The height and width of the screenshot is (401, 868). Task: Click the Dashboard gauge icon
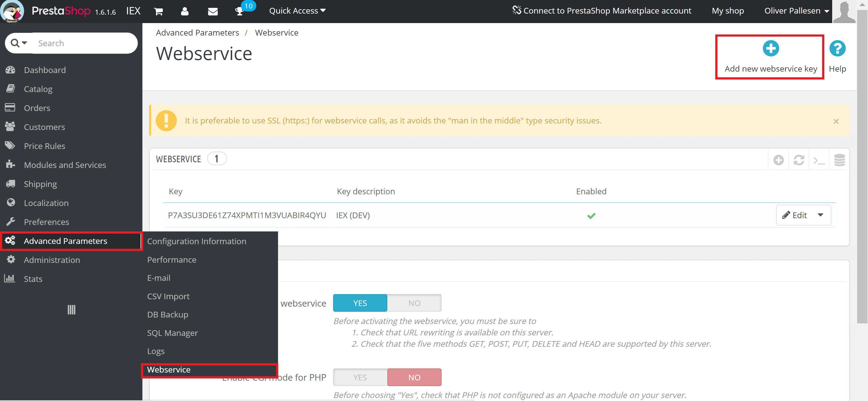point(11,70)
